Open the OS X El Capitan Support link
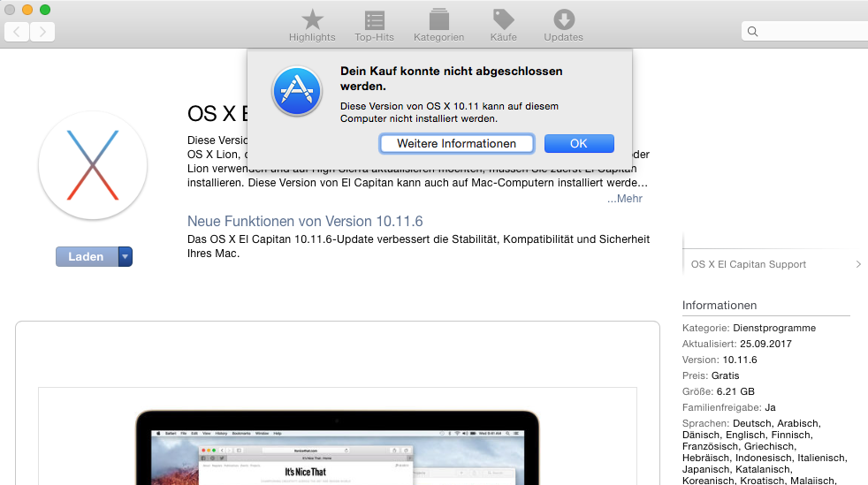The width and height of the screenshot is (868, 485). pyautogui.click(x=749, y=264)
